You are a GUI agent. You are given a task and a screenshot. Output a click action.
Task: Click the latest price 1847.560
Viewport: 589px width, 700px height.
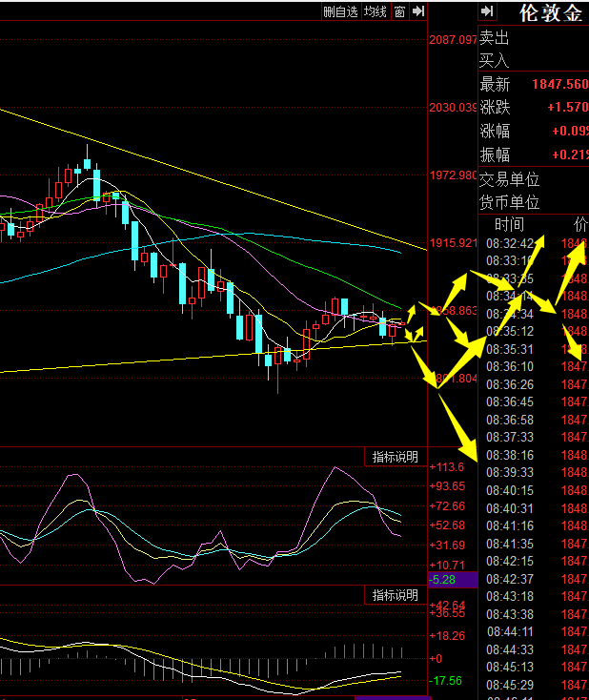560,84
